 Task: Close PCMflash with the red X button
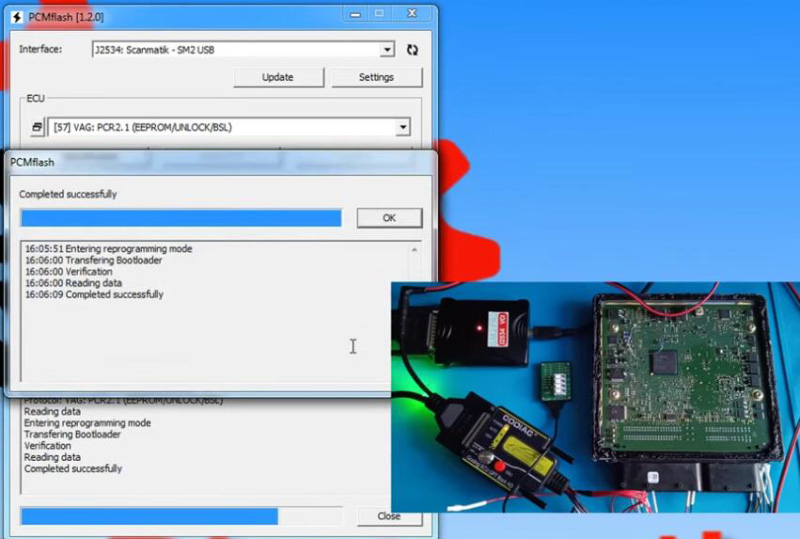[413, 14]
